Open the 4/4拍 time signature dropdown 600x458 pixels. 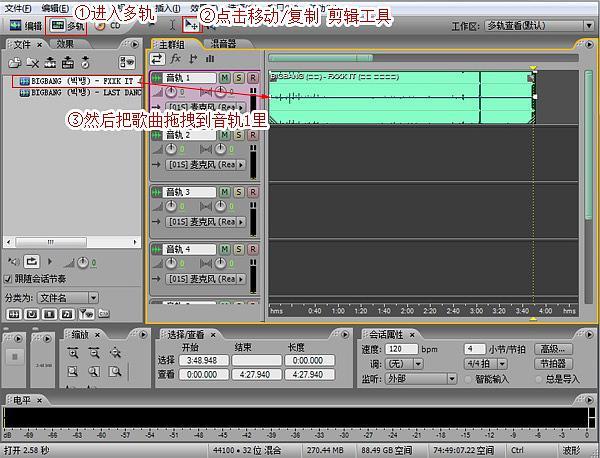485,363
